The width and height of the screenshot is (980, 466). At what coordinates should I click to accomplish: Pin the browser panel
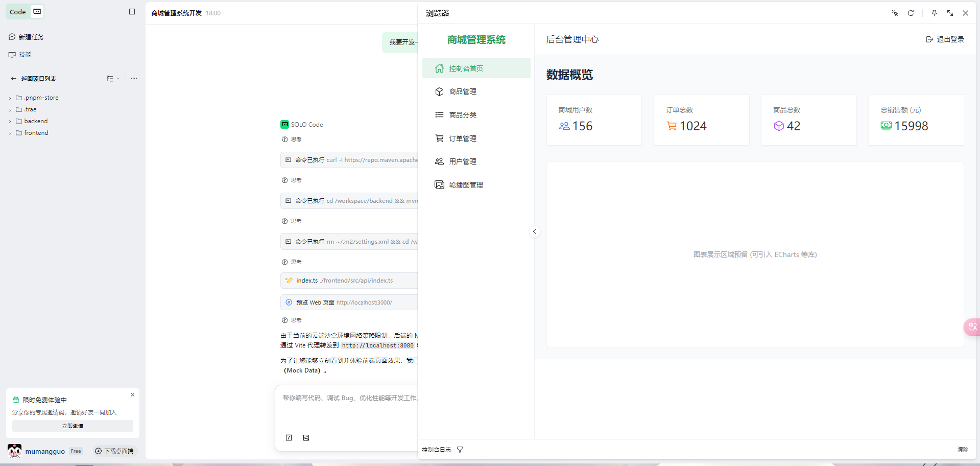(934, 13)
